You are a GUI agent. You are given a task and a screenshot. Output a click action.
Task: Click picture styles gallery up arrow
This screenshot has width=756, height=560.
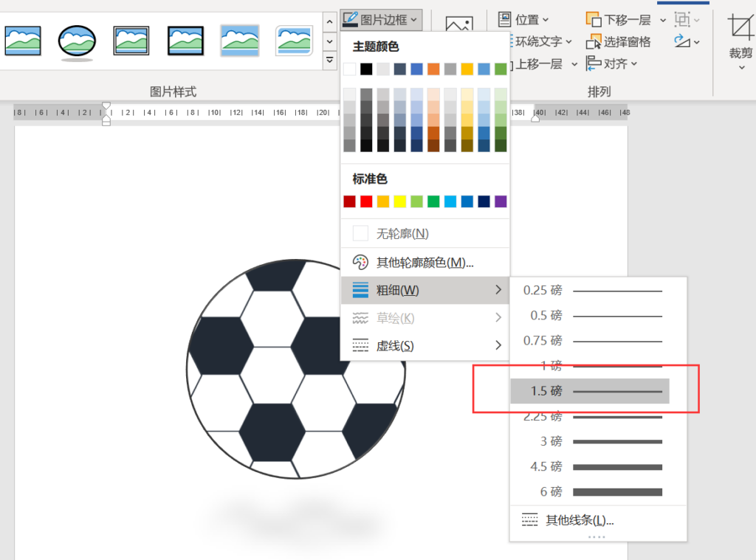(x=329, y=21)
